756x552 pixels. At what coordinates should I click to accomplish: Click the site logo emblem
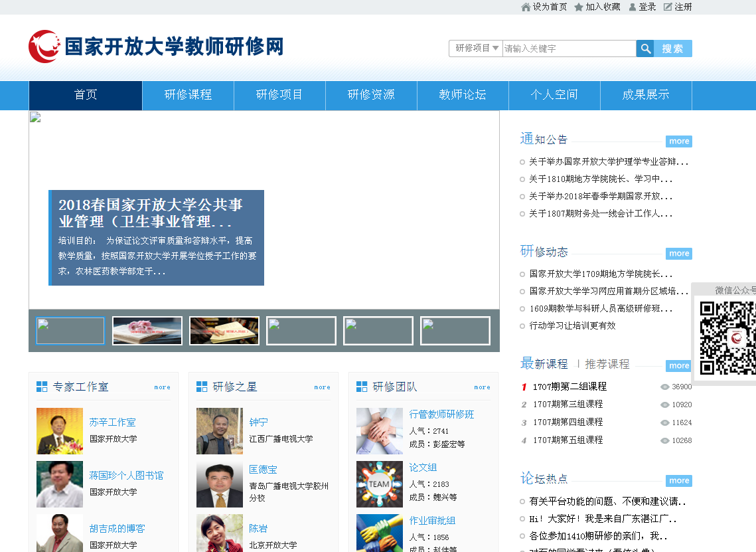[x=44, y=46]
